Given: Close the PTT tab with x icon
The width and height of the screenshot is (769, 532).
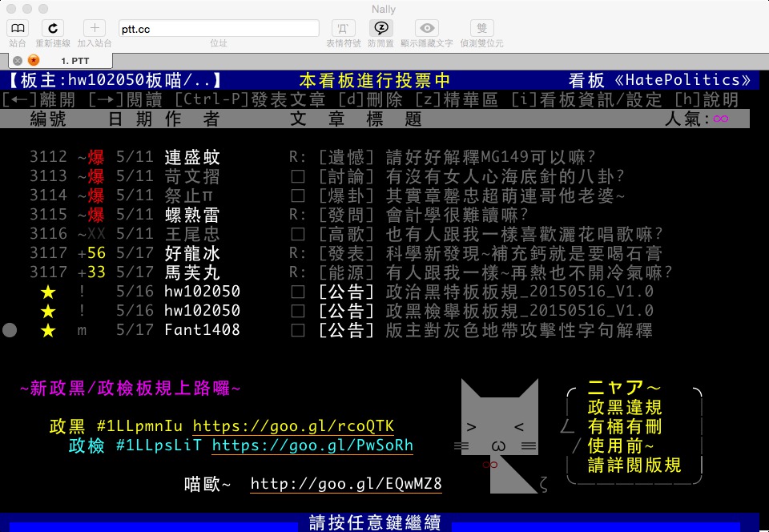Looking at the screenshot, I should (x=18, y=61).
